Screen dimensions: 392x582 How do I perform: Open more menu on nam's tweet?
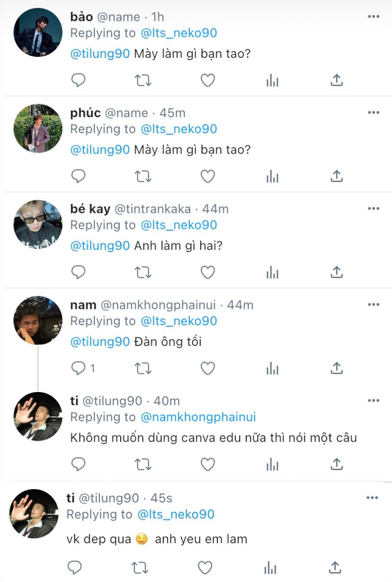pos(374,305)
